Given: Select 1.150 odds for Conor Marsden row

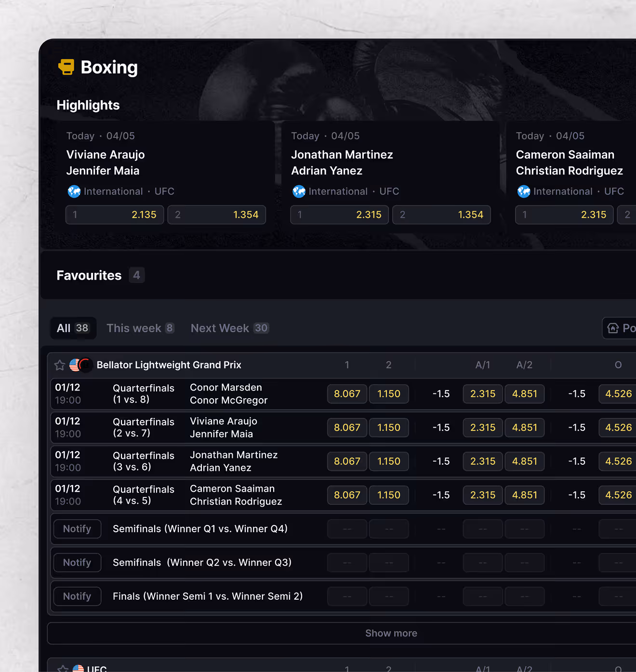Looking at the screenshot, I should click(389, 394).
